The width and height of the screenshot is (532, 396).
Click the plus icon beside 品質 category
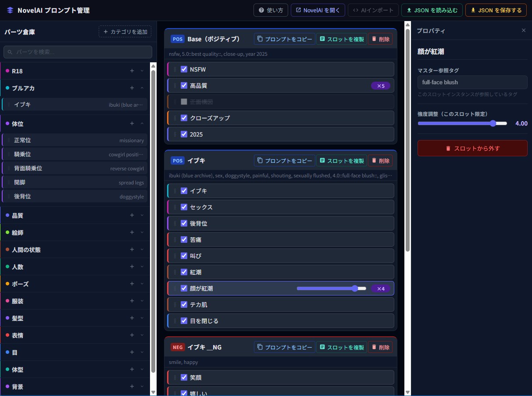coord(132,215)
